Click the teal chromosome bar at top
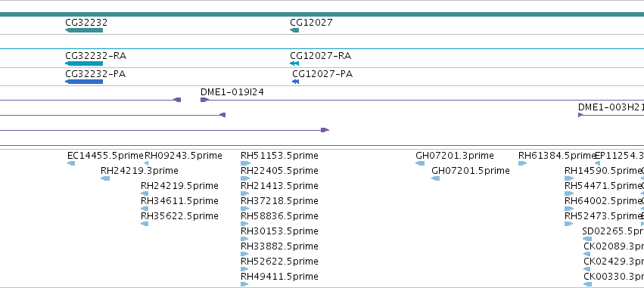 click(x=322, y=14)
